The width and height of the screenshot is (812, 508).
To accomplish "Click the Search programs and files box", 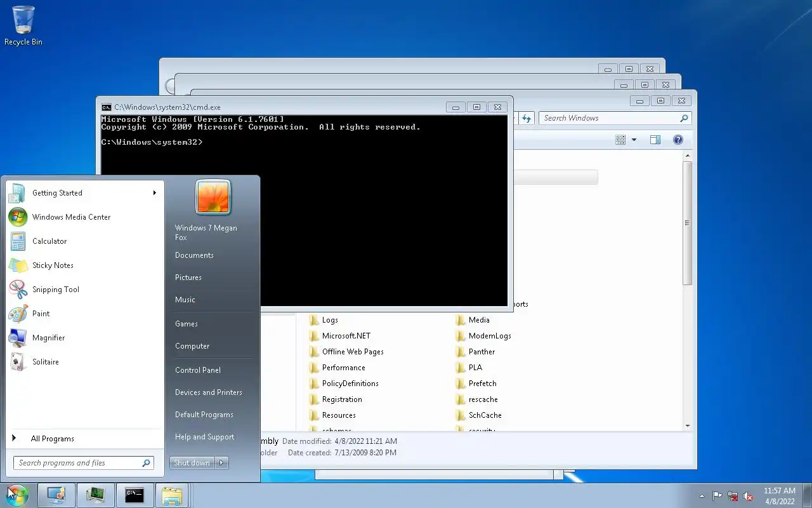I will click(x=84, y=463).
